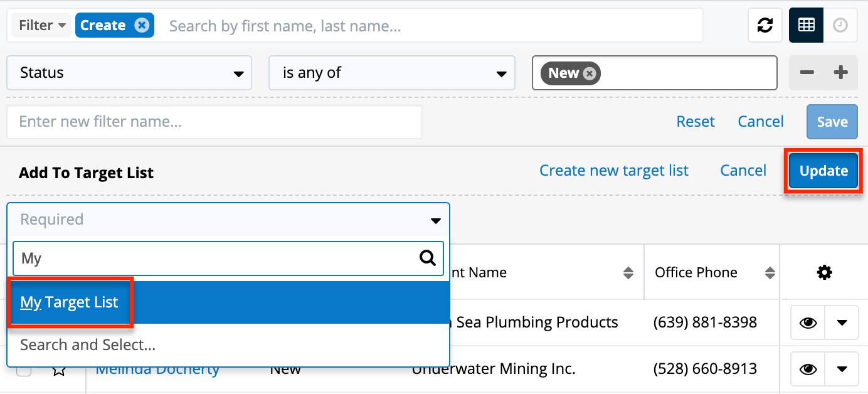Expand the Status field dropdown
Screen dimensions: 868x394
coord(129,73)
